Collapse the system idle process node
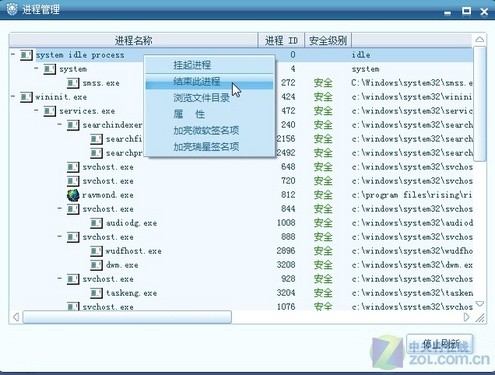The image size is (495, 375). tap(13, 54)
